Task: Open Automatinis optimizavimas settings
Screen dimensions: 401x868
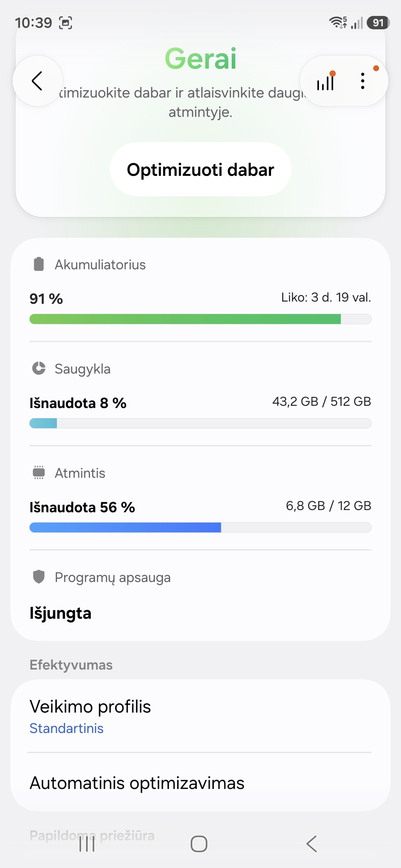Action: point(137,783)
